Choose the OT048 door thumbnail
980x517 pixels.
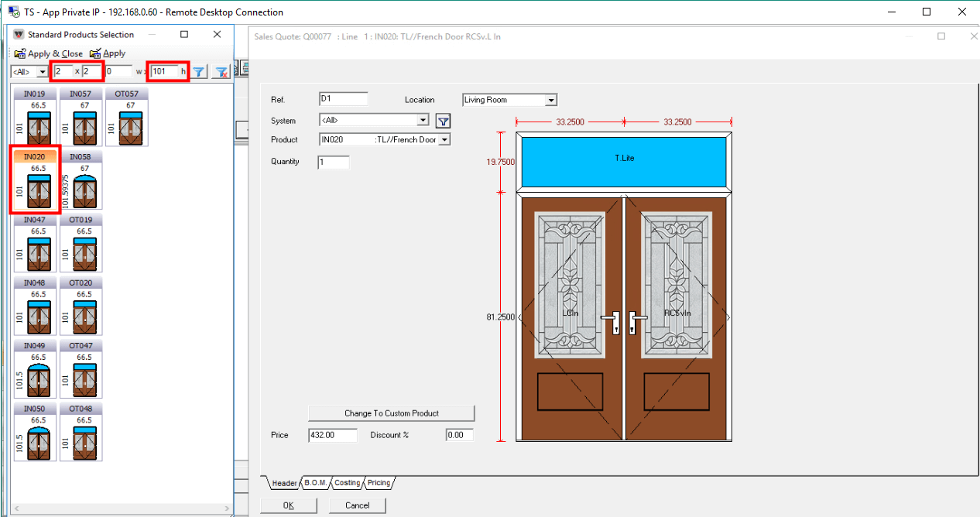[81, 432]
